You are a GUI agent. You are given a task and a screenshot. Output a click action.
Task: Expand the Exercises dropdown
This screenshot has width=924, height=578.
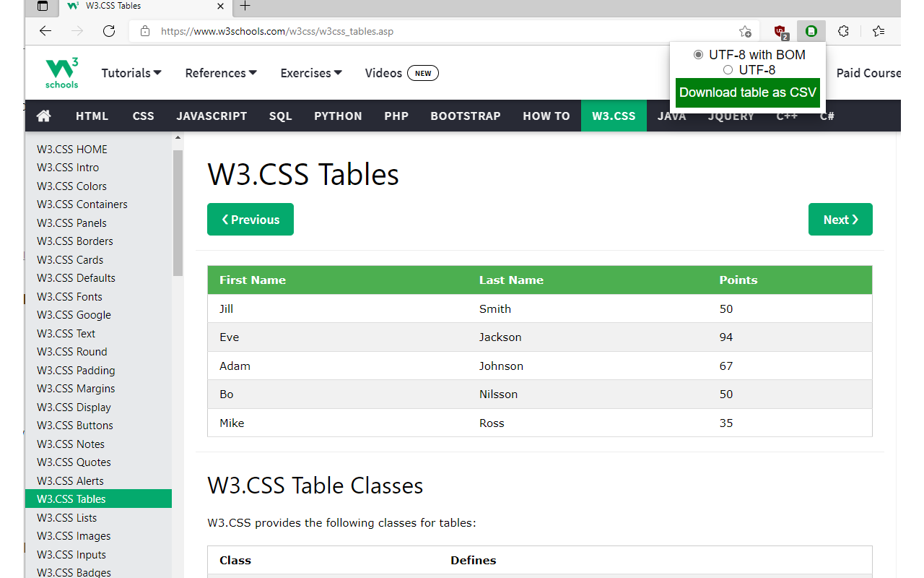311,73
